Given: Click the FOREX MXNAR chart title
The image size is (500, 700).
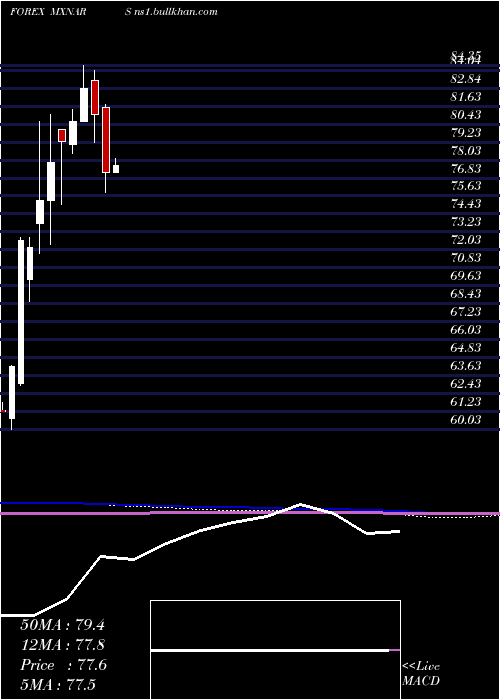Looking at the screenshot, I should [x=48, y=12].
